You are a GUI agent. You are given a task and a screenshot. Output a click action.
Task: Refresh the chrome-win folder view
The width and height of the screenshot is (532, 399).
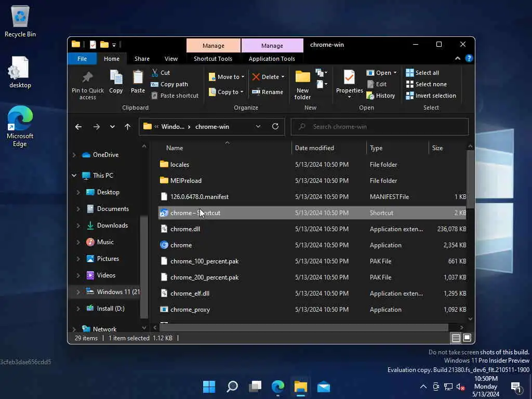coord(275,127)
